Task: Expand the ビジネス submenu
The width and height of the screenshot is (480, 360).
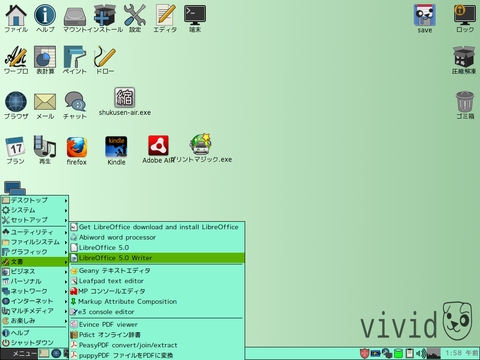Action: pos(35,271)
